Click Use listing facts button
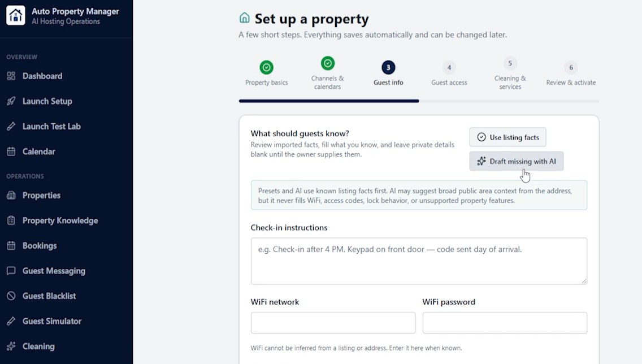642x364 pixels. click(x=507, y=137)
